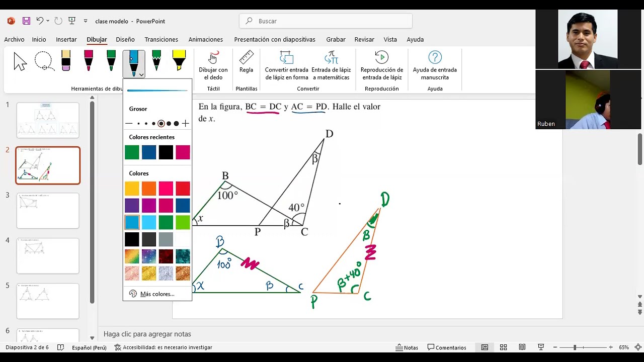Choose the purple color swatch
The width and height of the screenshot is (644, 362).
[132, 205]
